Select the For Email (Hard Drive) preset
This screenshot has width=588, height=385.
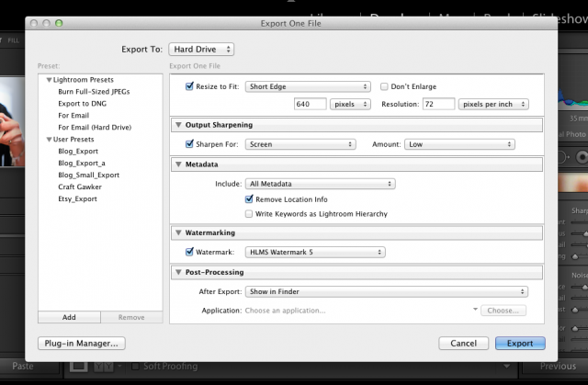(x=95, y=128)
